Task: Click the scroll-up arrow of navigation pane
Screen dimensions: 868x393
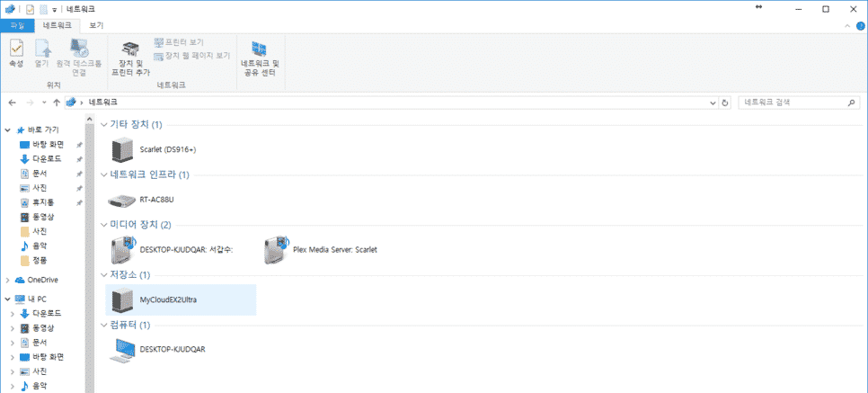Action: [x=90, y=118]
